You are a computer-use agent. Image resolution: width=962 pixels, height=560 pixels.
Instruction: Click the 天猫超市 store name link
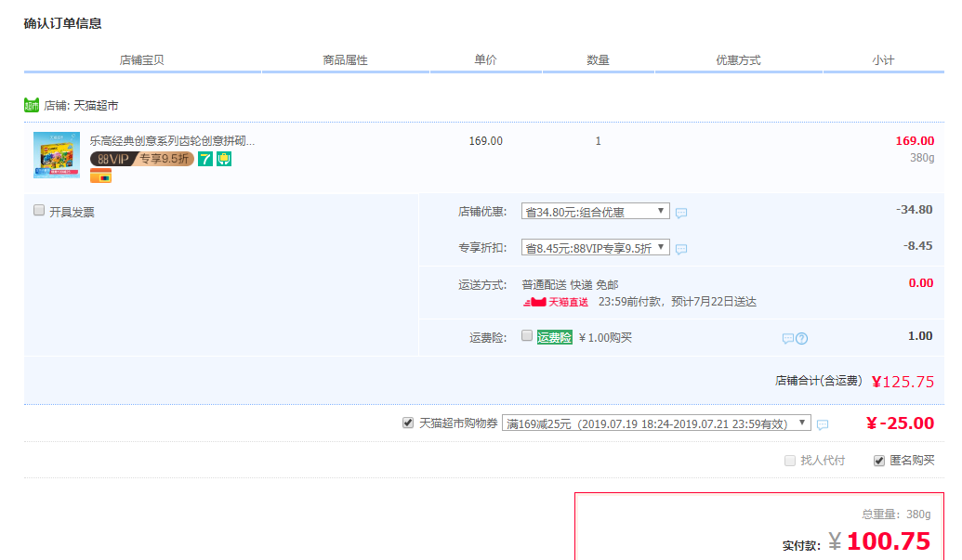point(96,105)
